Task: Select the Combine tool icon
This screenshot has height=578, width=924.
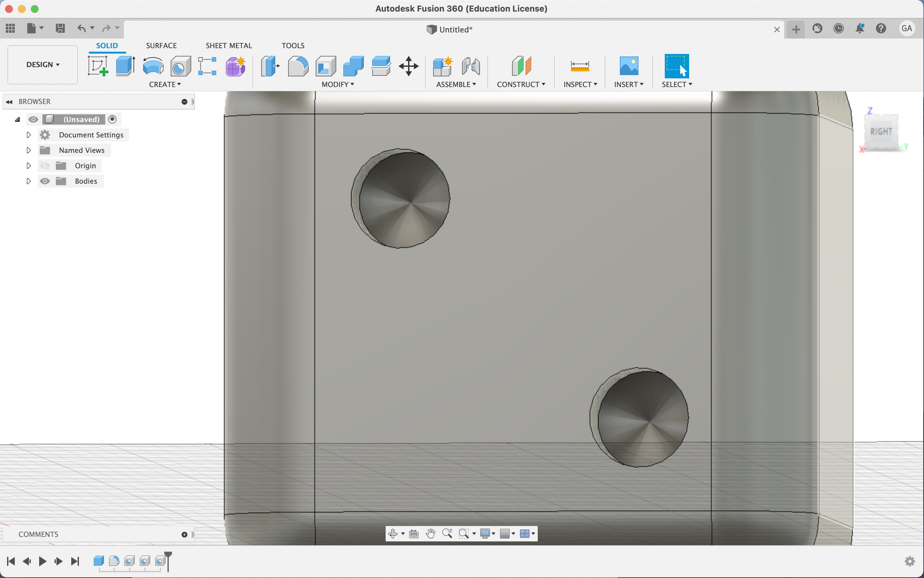Action: (x=353, y=66)
